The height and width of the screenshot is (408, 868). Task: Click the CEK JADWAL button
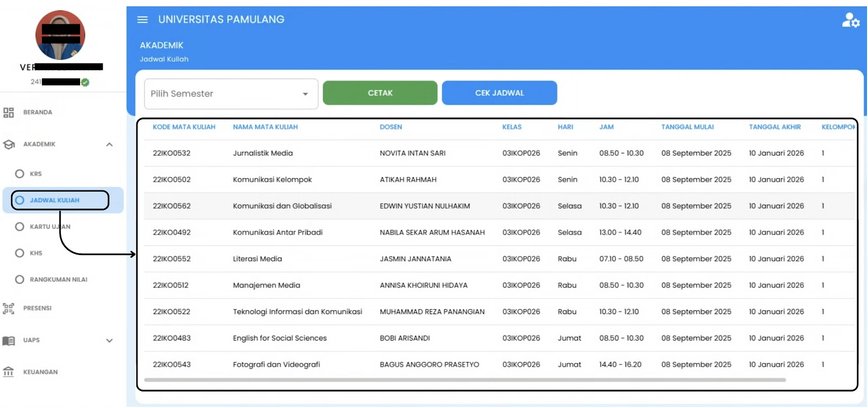pos(499,93)
